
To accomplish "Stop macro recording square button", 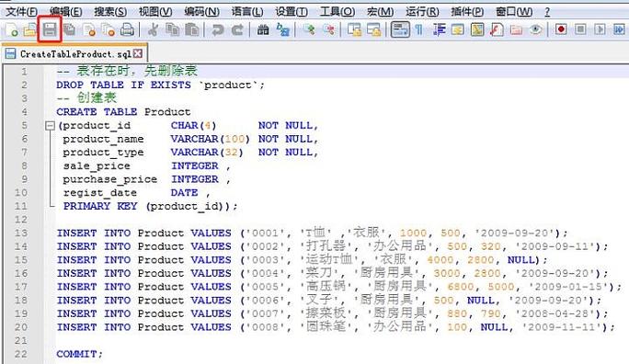I will 580,29.
